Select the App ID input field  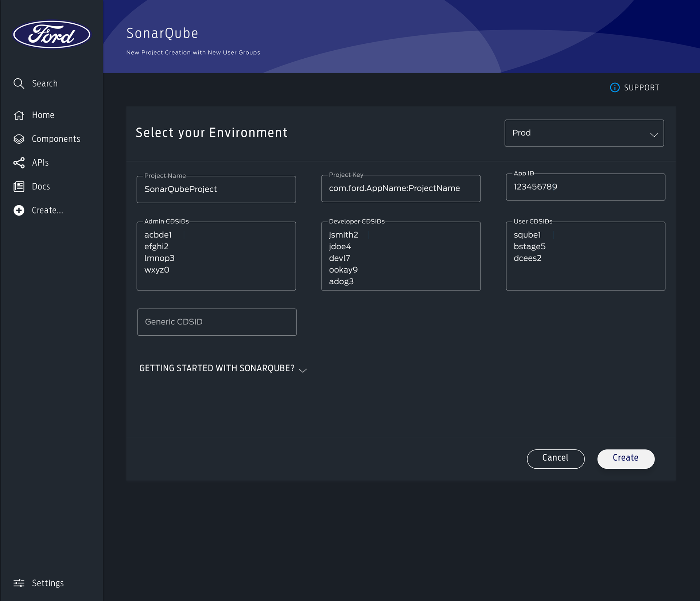coord(586,187)
